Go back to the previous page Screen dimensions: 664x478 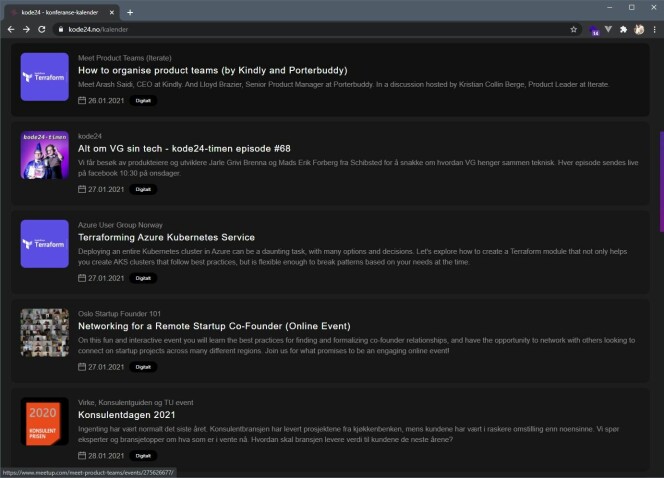[11, 29]
